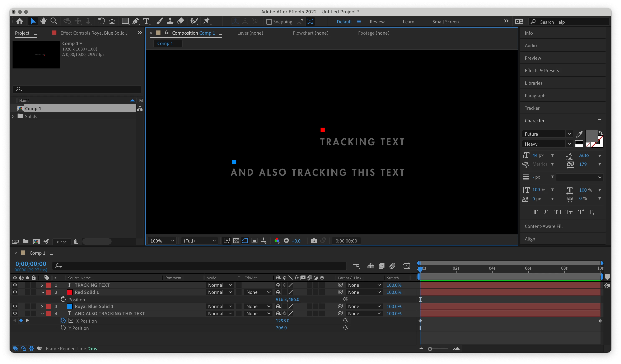Toggle transparency grid in viewer
Screen dimensions: 621x364
pyautogui.click(x=236, y=241)
